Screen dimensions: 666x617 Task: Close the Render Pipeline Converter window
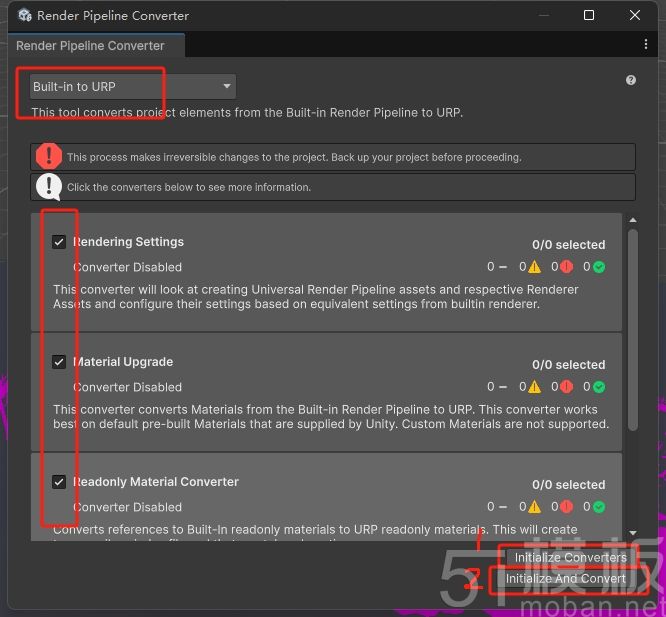[635, 15]
